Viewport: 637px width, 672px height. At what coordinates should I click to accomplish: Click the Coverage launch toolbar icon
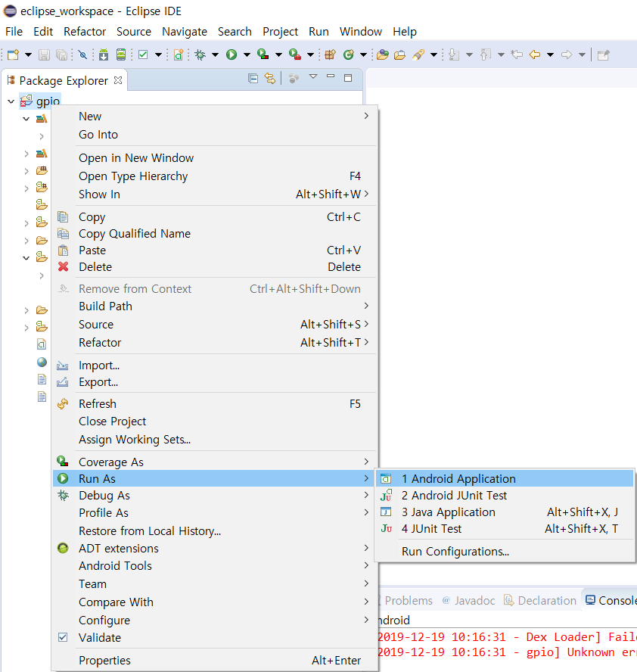[263, 54]
